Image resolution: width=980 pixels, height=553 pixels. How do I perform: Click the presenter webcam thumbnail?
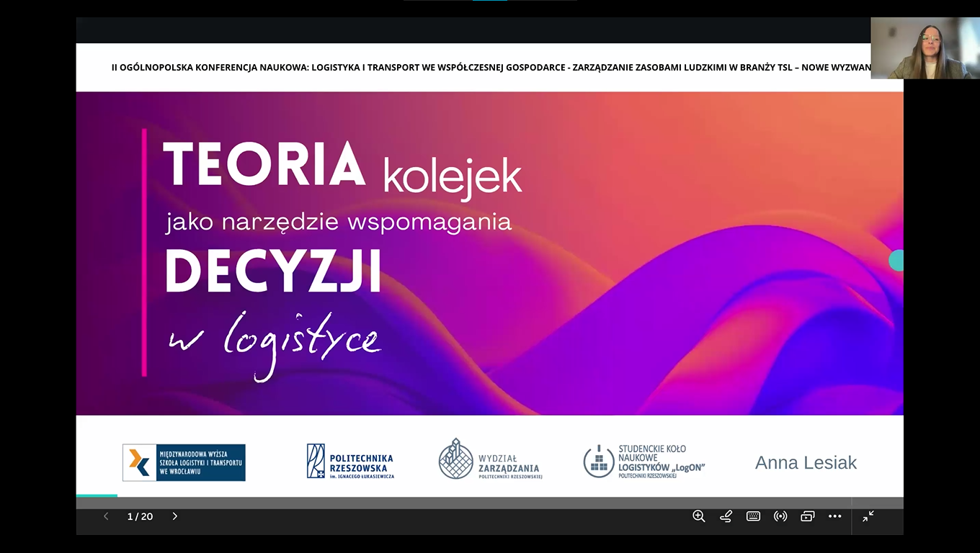tap(925, 48)
